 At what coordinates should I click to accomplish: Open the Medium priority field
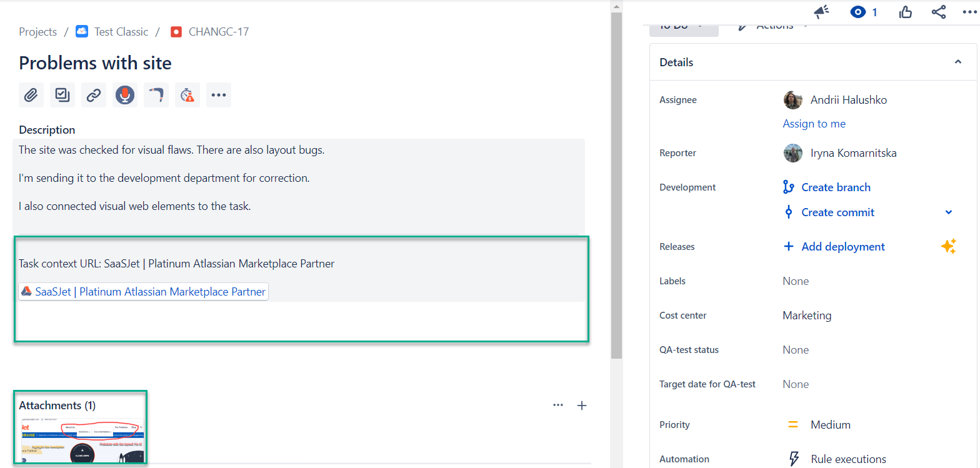click(831, 425)
